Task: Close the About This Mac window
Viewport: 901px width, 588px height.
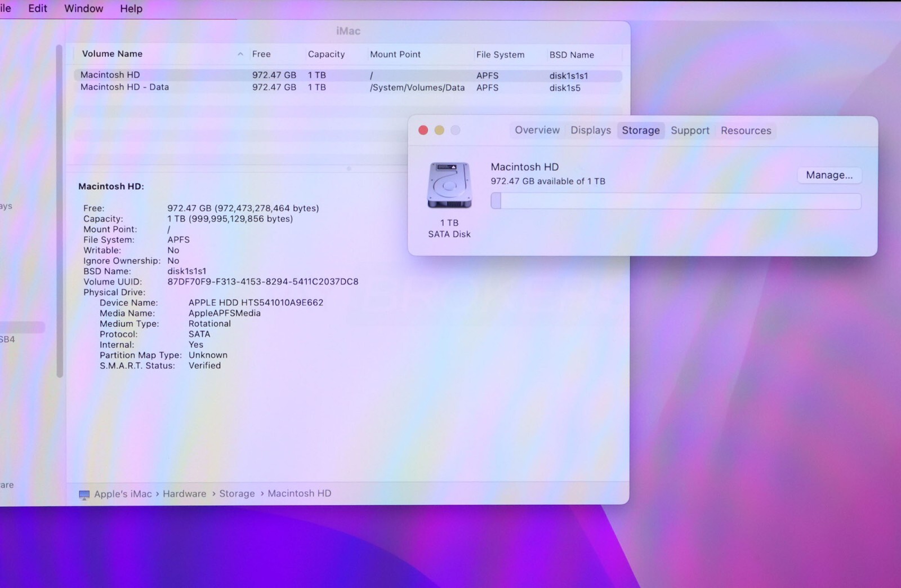Action: [423, 130]
